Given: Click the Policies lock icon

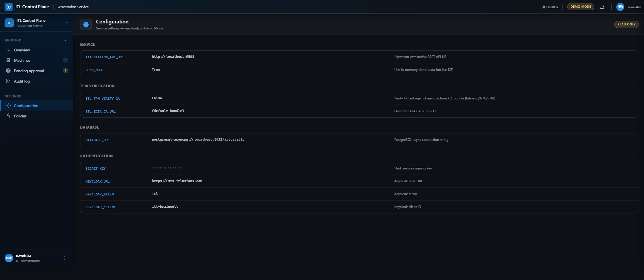Looking at the screenshot, I should pyautogui.click(x=8, y=116).
